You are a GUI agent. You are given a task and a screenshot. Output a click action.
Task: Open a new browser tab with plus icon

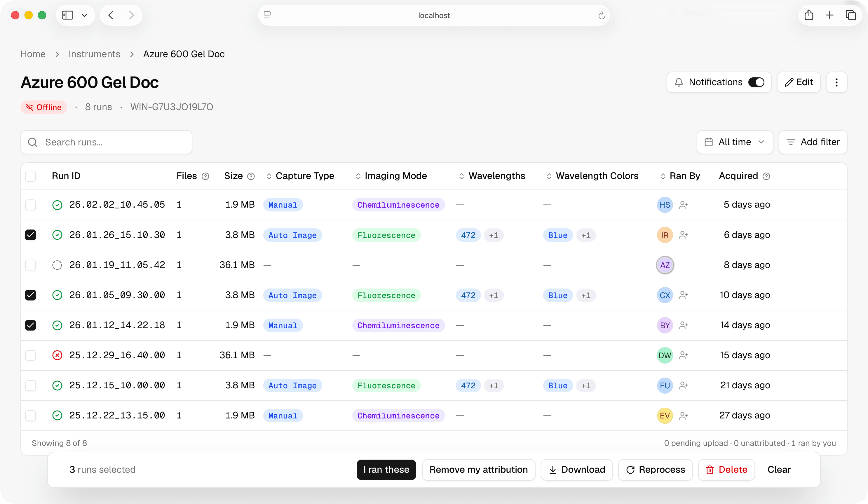pyautogui.click(x=829, y=15)
